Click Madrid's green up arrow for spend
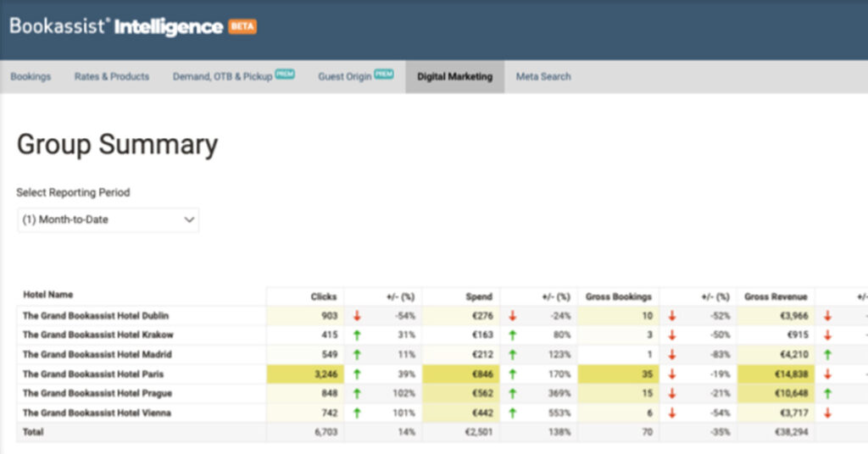 (513, 354)
